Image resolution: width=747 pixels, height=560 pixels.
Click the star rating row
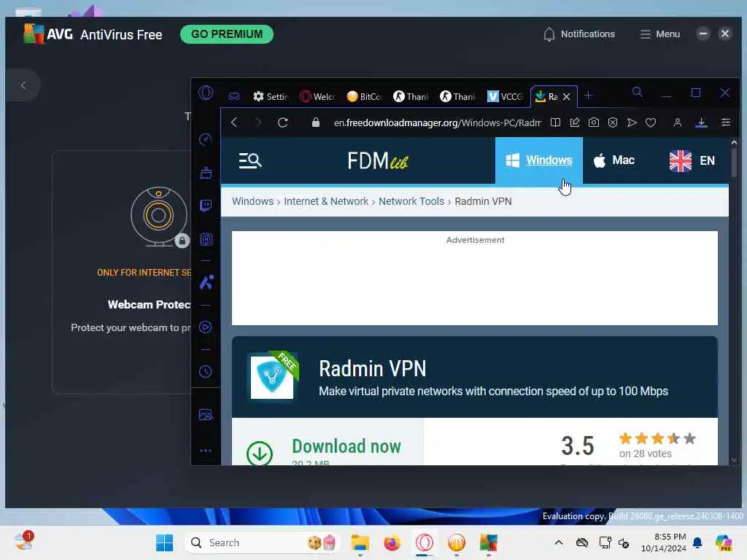tap(657, 438)
